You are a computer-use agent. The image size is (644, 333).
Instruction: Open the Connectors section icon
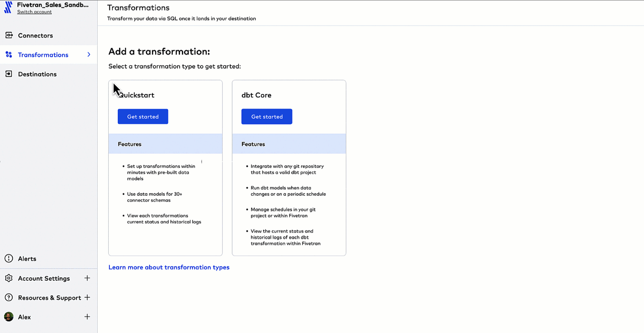pos(9,35)
